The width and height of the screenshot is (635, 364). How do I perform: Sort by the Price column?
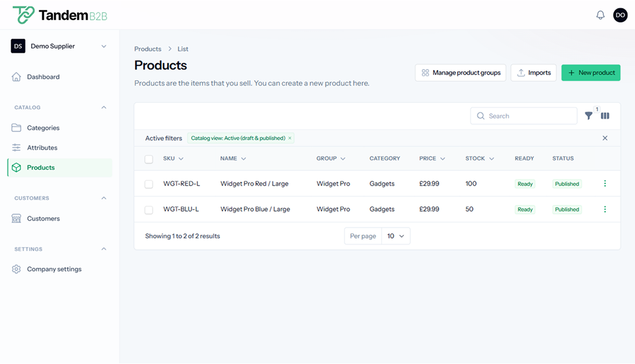pos(432,158)
